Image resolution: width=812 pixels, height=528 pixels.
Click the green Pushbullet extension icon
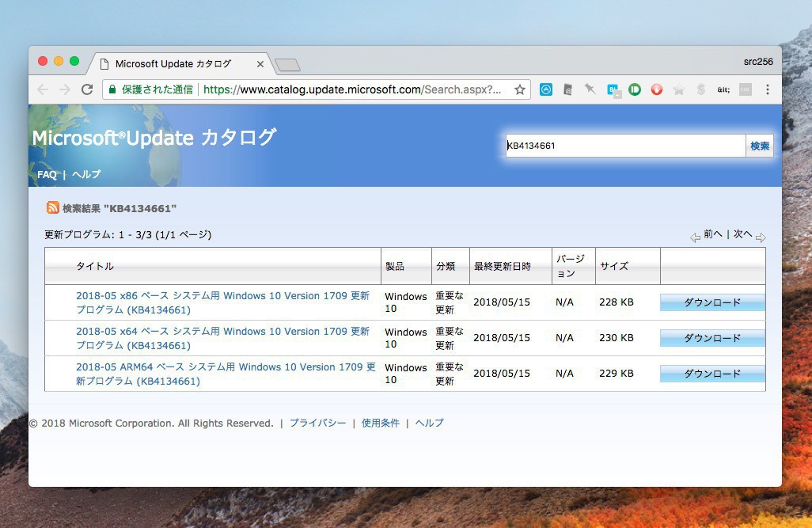[x=635, y=89]
